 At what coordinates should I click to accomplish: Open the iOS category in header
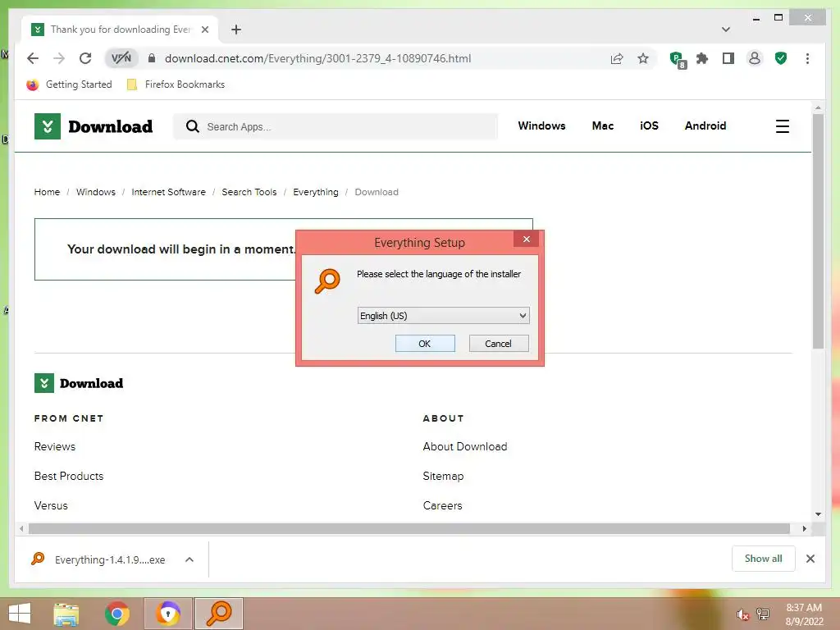(649, 126)
